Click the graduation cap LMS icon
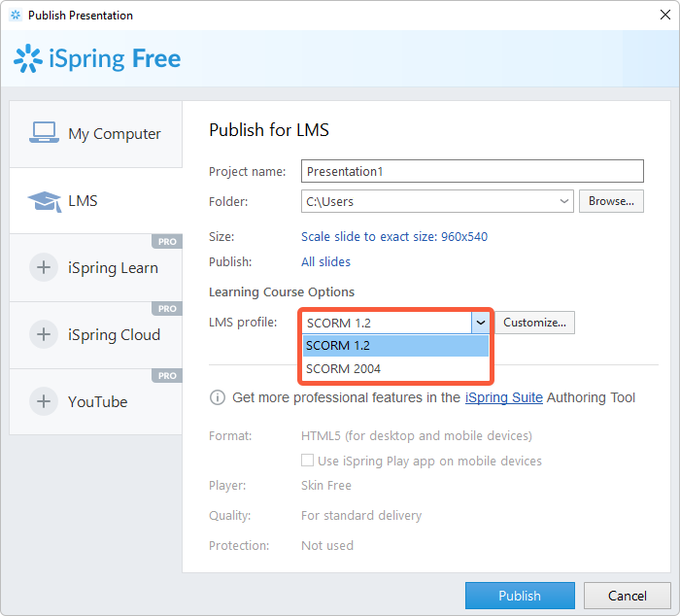The image size is (680, 616). [45, 201]
